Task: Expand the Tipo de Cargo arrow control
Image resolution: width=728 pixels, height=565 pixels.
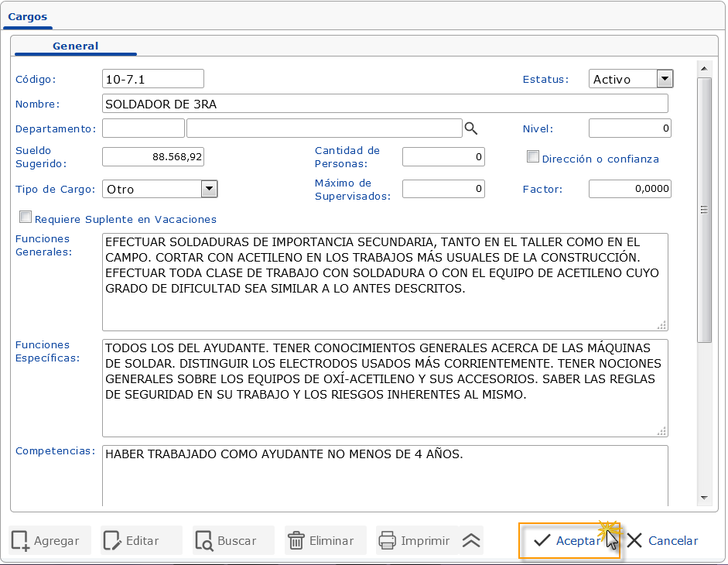Action: tap(210, 188)
